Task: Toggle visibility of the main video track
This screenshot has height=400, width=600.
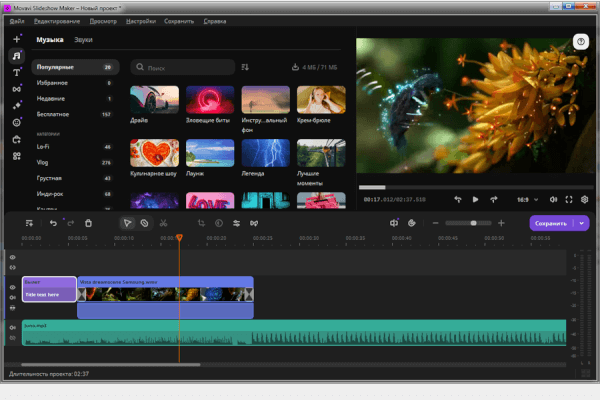Action: click(13, 287)
